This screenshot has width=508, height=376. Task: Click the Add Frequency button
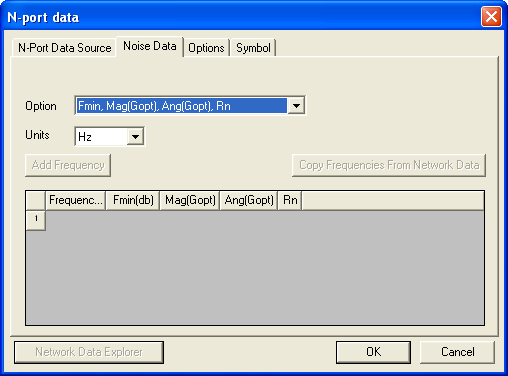[x=68, y=165]
